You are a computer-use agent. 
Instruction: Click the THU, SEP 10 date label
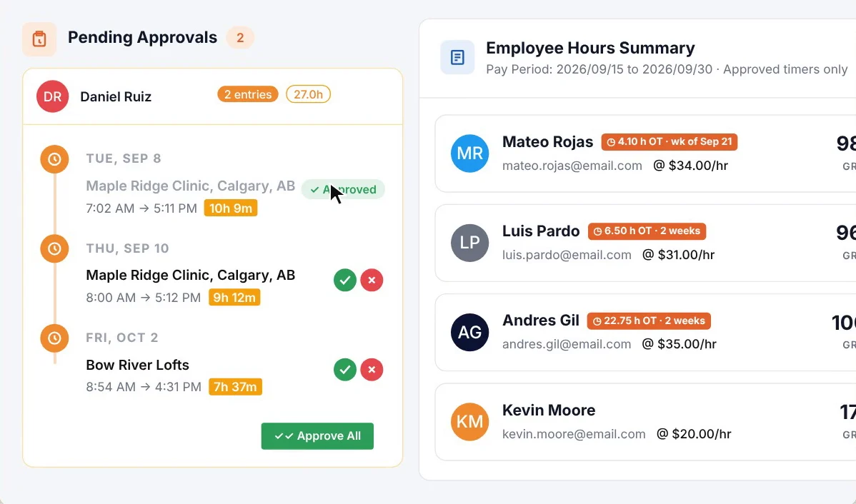tap(127, 248)
